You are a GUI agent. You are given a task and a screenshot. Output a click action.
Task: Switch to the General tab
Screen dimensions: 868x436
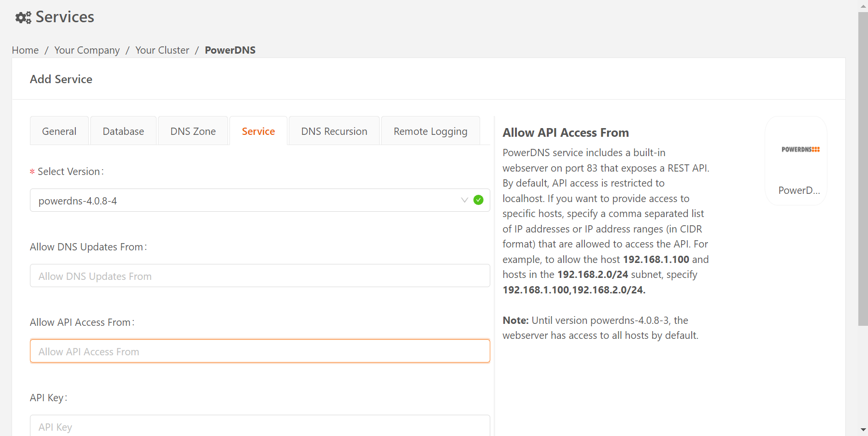tap(59, 131)
